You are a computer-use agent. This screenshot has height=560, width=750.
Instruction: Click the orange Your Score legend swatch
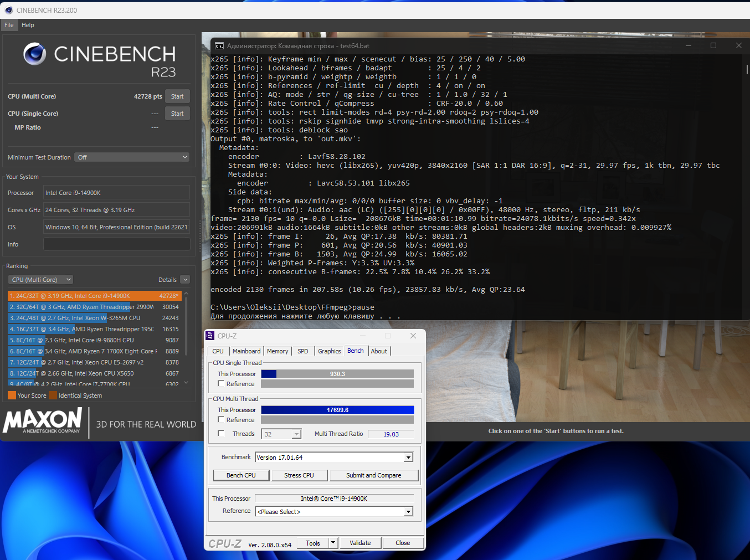pos(12,395)
